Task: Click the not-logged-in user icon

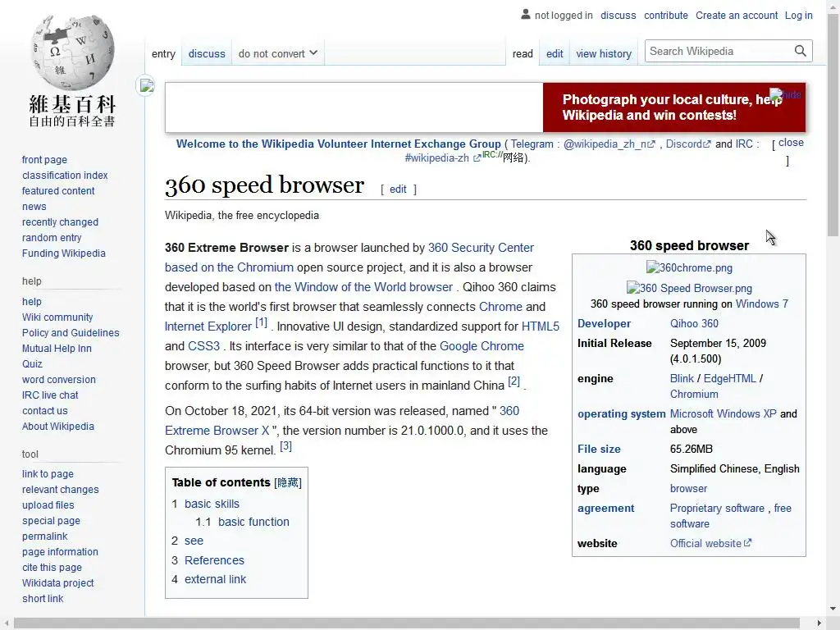Action: [526, 15]
